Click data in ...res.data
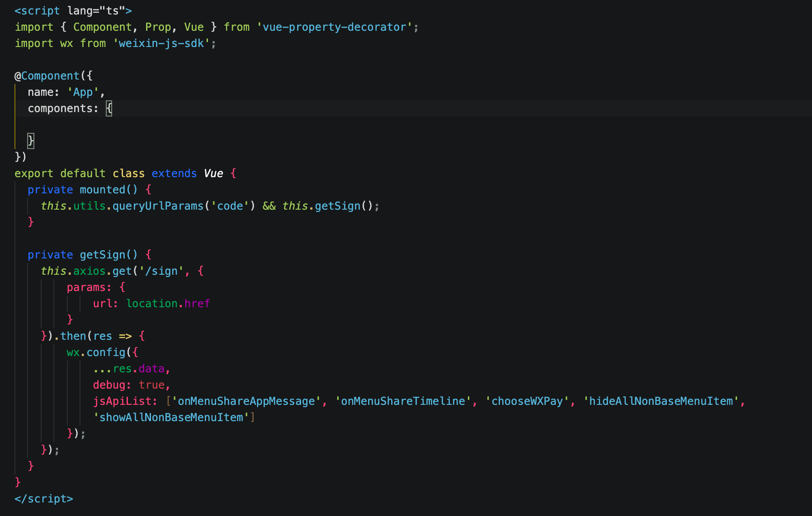 (151, 369)
